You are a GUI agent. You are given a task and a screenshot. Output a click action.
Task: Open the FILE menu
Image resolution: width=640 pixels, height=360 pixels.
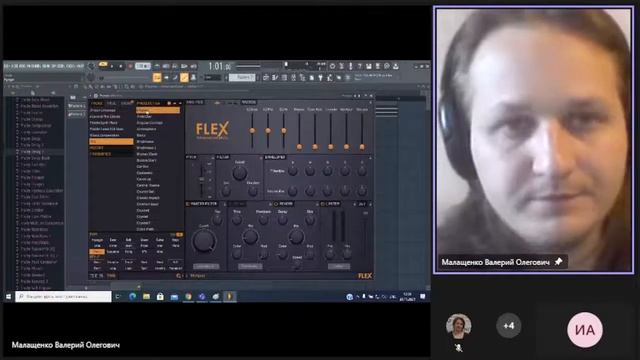7,66
